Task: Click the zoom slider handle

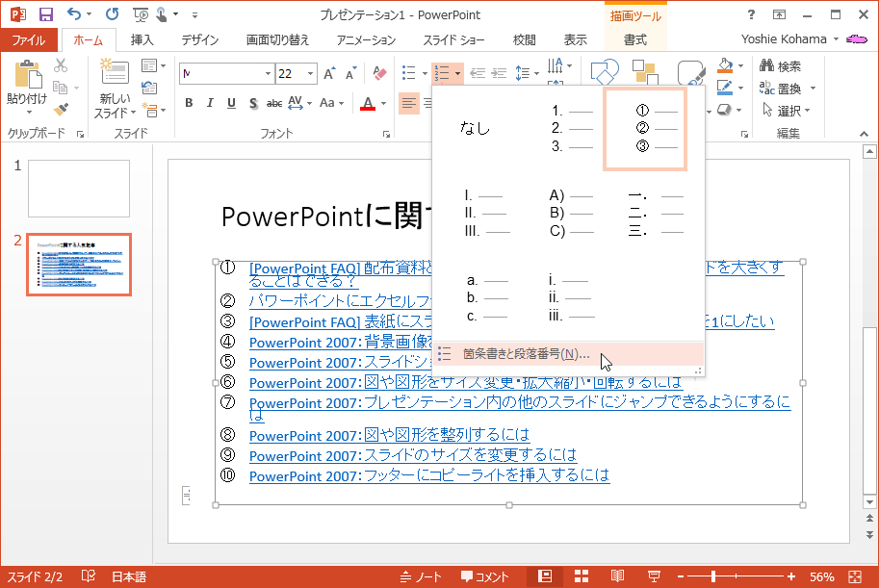Action: click(x=713, y=576)
